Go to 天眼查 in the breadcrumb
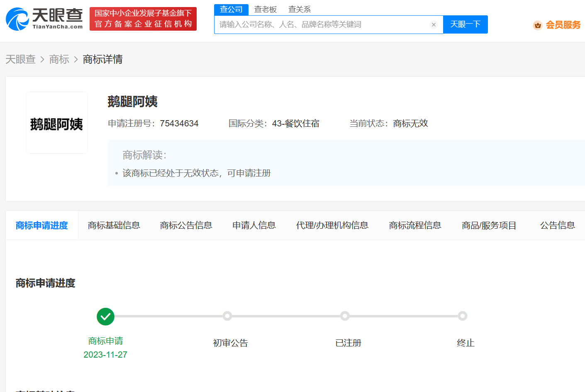The image size is (585, 392). click(20, 59)
